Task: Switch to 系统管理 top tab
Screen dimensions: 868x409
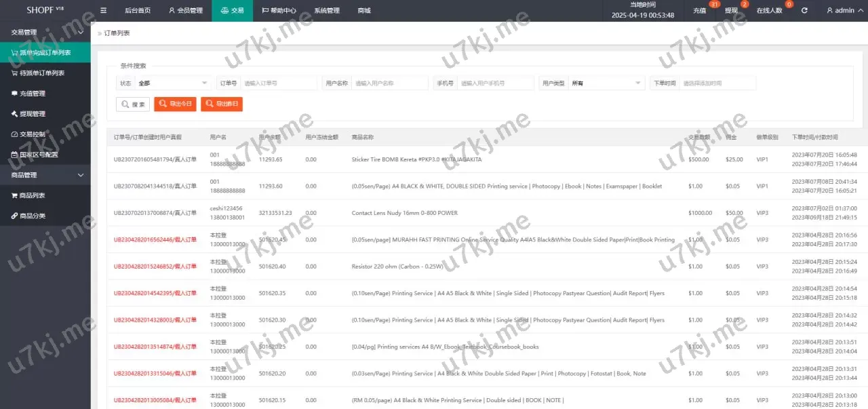Action: coord(327,11)
